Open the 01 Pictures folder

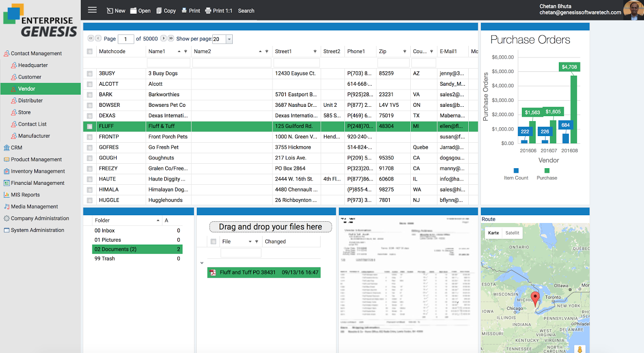(x=108, y=240)
